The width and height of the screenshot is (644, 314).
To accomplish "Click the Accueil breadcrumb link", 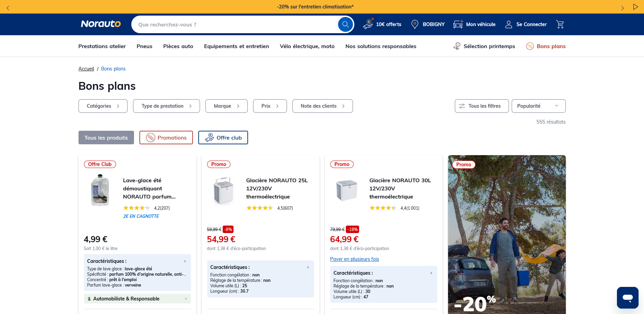I will pyautogui.click(x=86, y=69).
